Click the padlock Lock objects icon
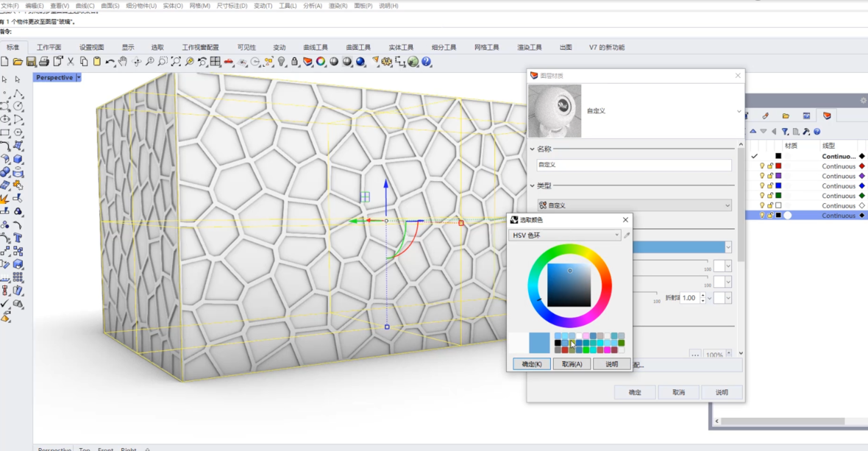This screenshot has height=451, width=868. tap(294, 62)
